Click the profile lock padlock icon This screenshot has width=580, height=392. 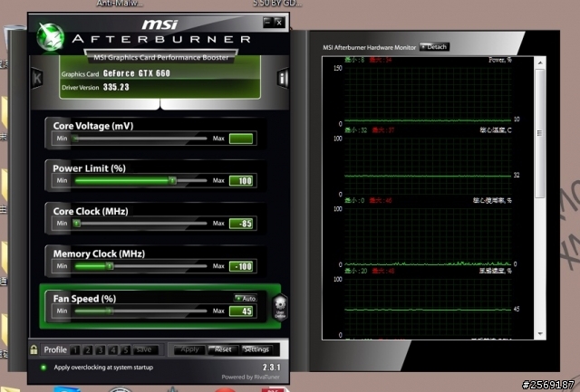pyautogui.click(x=34, y=349)
